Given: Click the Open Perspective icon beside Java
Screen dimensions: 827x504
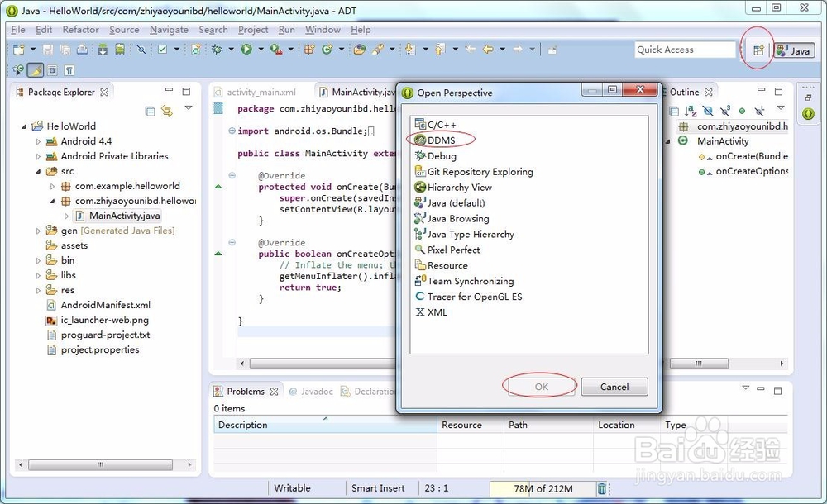Looking at the screenshot, I should pos(758,50).
